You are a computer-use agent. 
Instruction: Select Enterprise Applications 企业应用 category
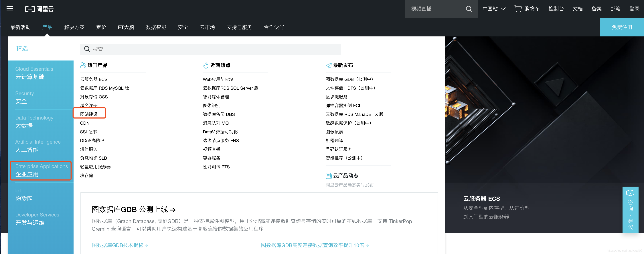41,170
